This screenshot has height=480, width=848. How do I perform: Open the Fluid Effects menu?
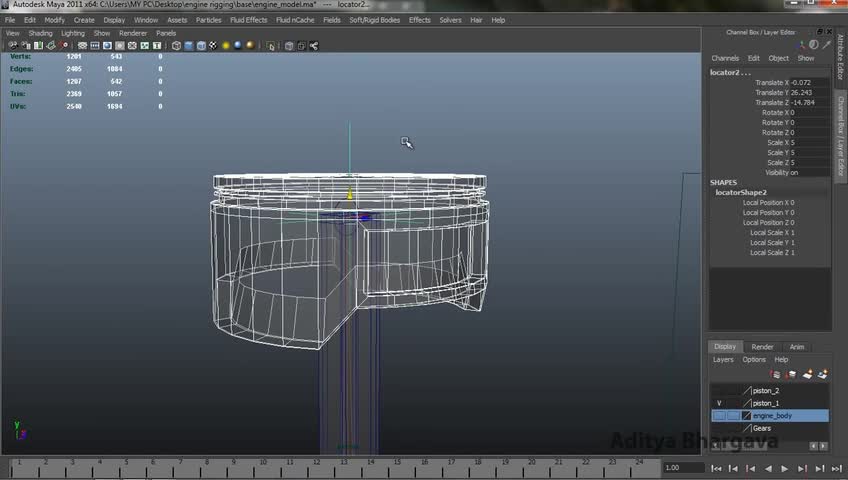pos(249,20)
